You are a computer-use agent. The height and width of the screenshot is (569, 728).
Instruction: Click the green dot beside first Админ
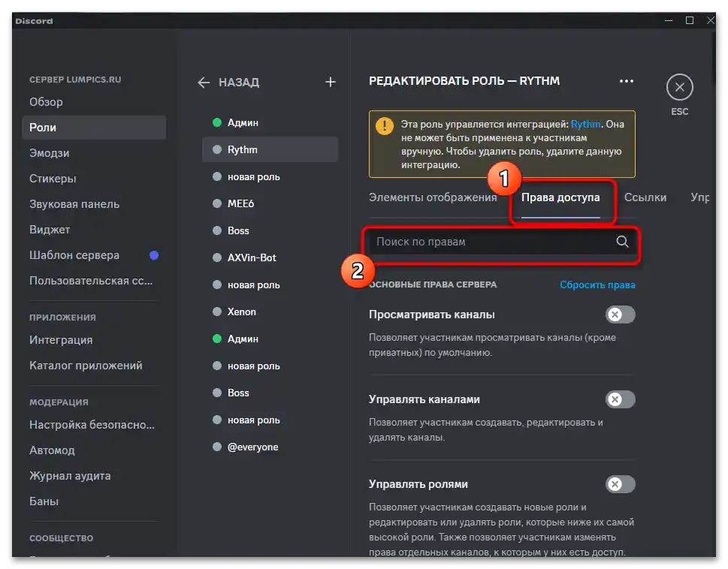click(217, 122)
